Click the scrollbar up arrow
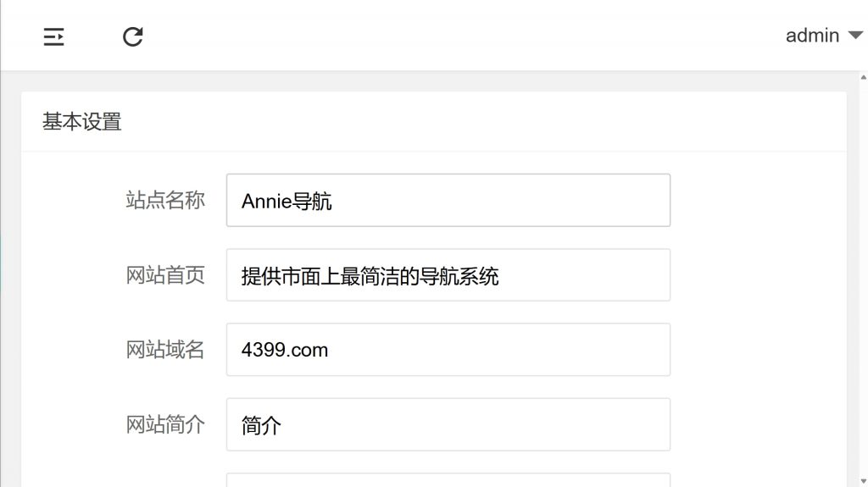Image resolution: width=868 pixels, height=487 pixels. pyautogui.click(x=864, y=77)
